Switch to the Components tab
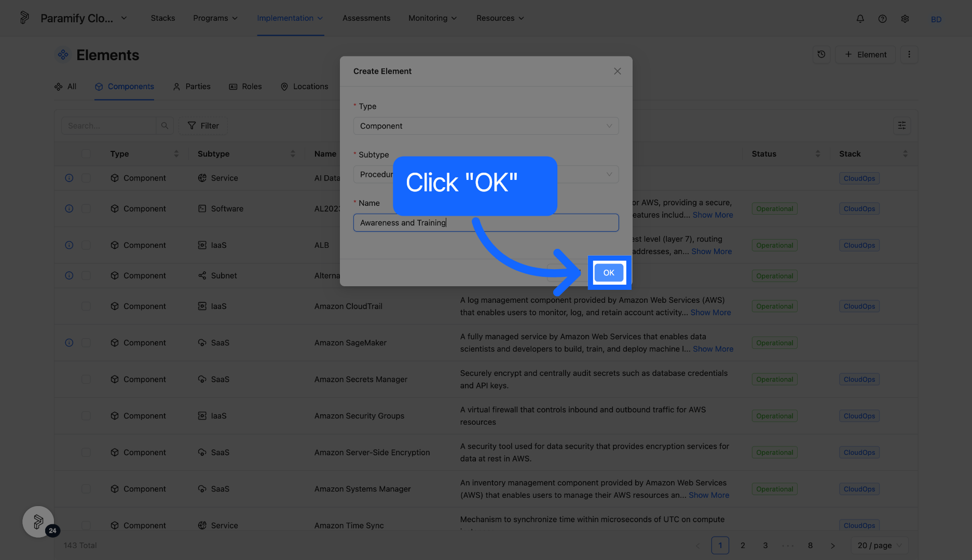 (x=125, y=87)
